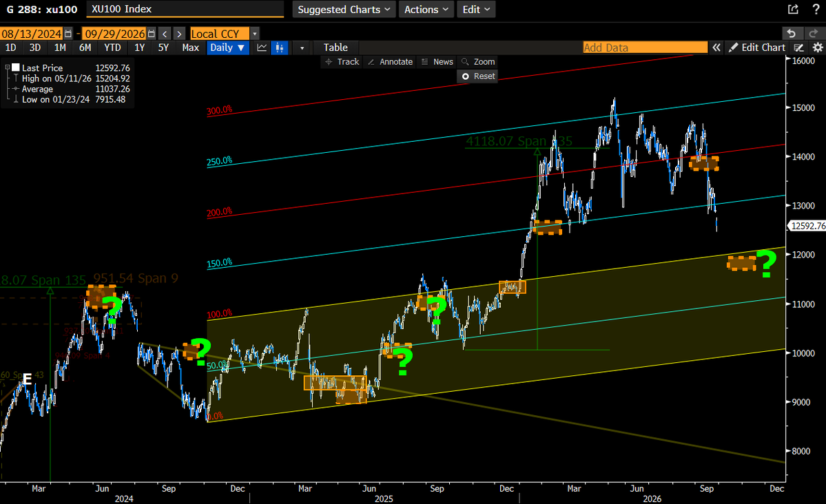Collapse the Last Price legend tree
Viewport: 826px width, 504px height.
8,67
